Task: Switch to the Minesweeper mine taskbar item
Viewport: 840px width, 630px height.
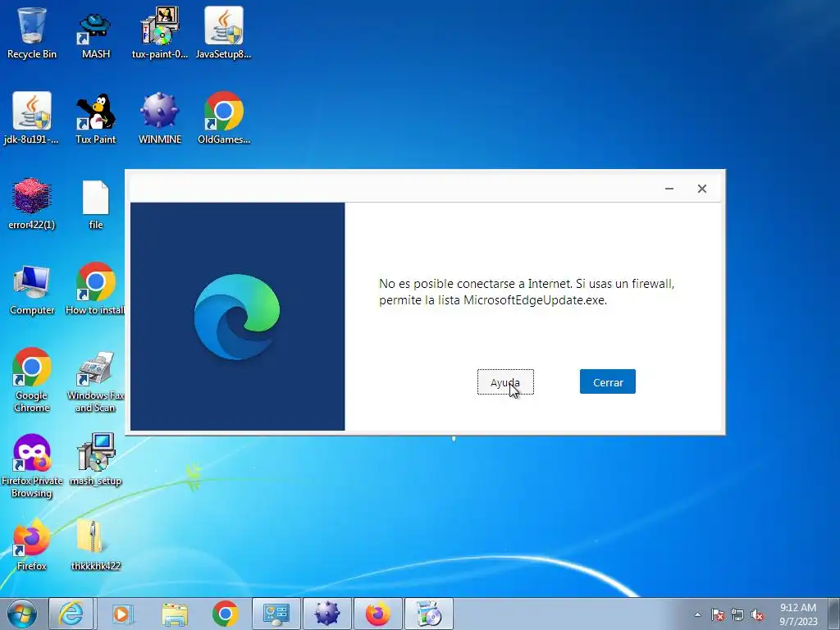Action: click(x=326, y=614)
